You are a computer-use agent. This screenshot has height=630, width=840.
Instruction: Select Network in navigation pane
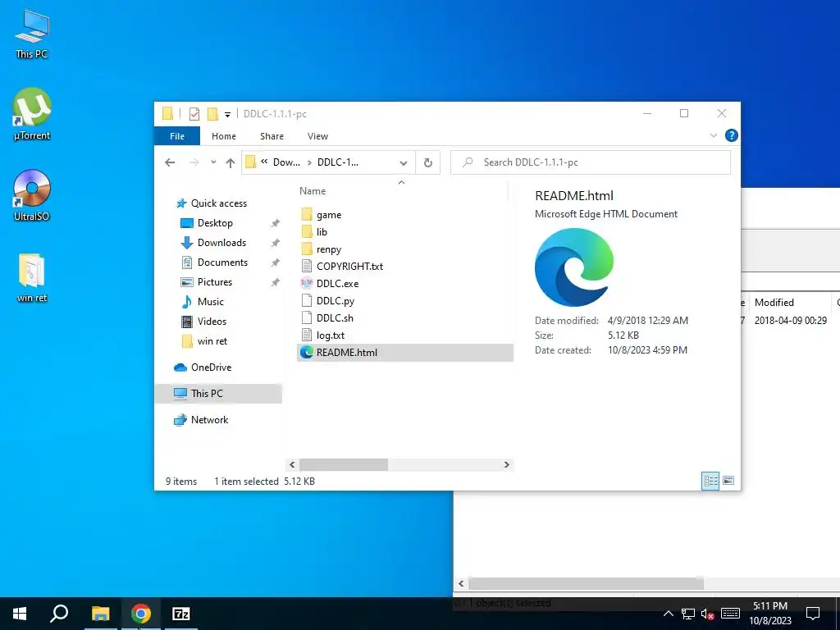coord(209,420)
